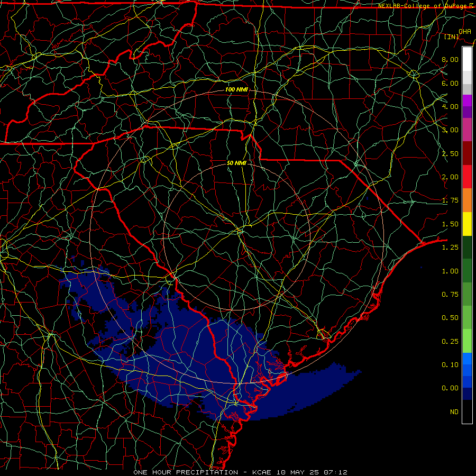This screenshot has height=476, width=476.
Task: Click the 07:12 timestamp
Action: (335, 472)
